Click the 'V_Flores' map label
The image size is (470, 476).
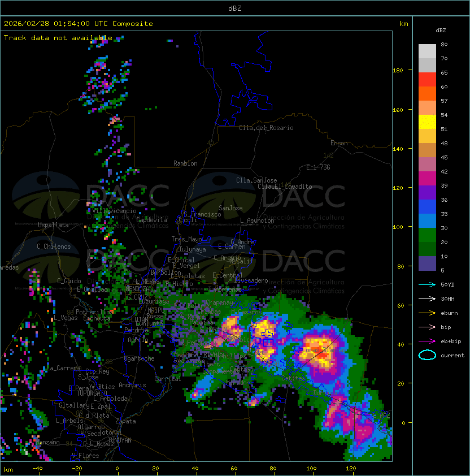85,456
